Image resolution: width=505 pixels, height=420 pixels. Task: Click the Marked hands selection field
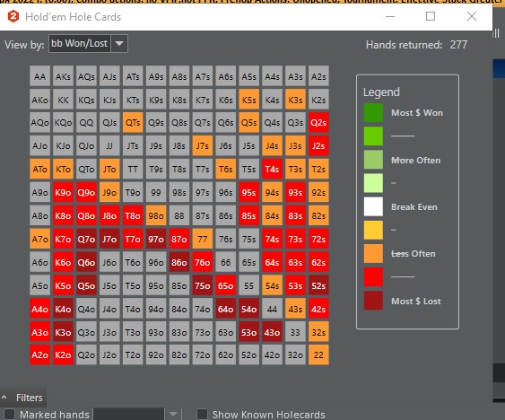(128, 415)
